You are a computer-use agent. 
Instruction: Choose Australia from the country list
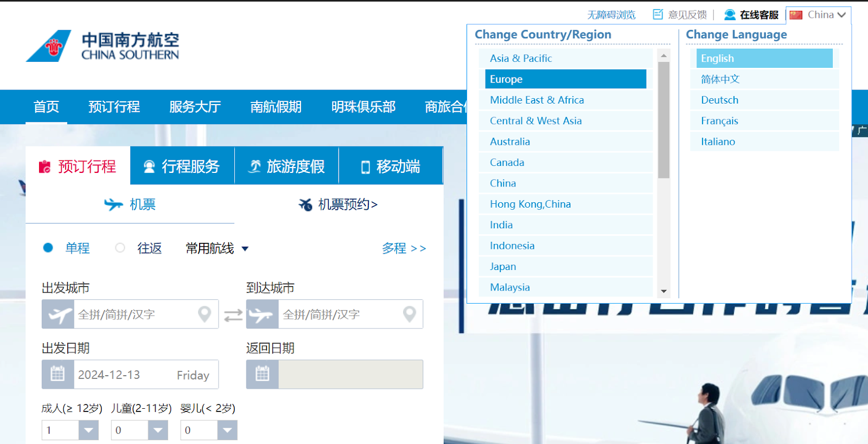coord(566,141)
